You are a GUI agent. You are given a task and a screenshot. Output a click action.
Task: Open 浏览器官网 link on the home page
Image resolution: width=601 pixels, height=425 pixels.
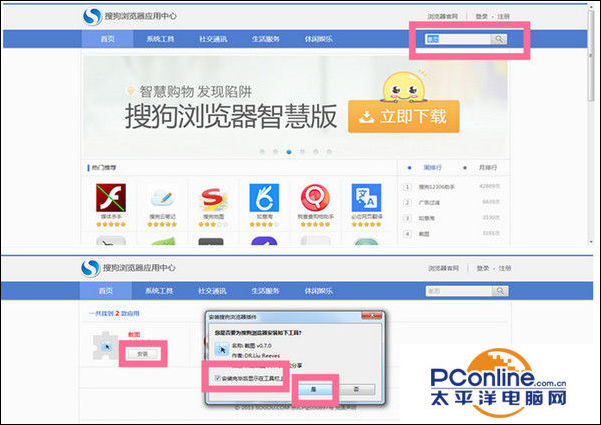(x=443, y=16)
